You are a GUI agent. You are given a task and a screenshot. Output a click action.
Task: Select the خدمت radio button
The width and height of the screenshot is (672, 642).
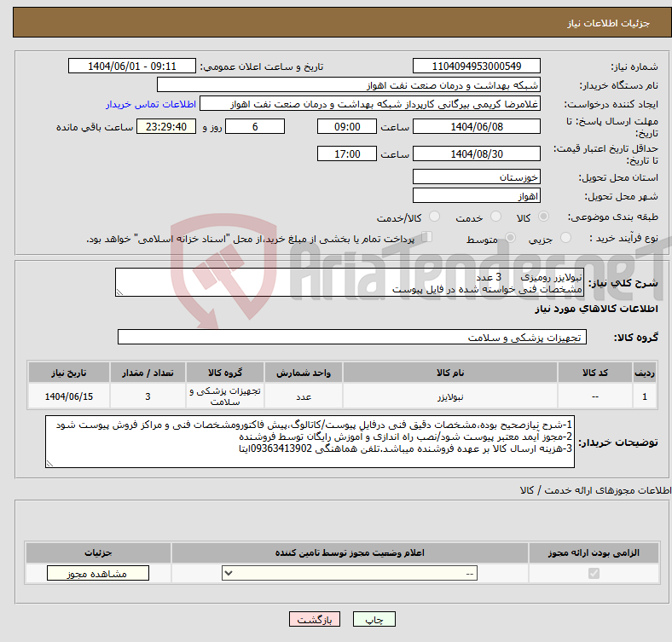click(x=495, y=217)
